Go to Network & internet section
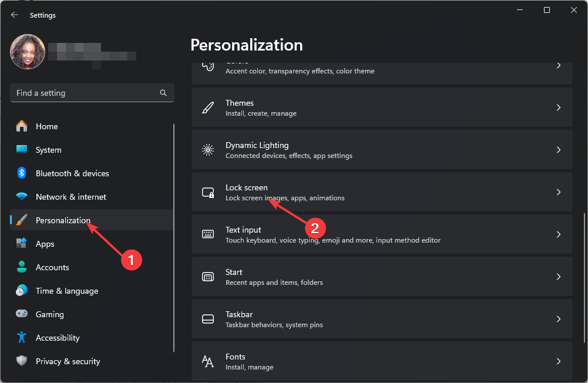588x383 pixels. point(70,197)
